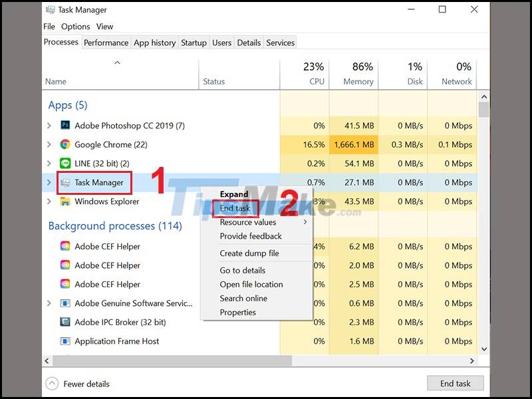
Task: Select the Application Frame Host icon
Action: click(x=65, y=341)
